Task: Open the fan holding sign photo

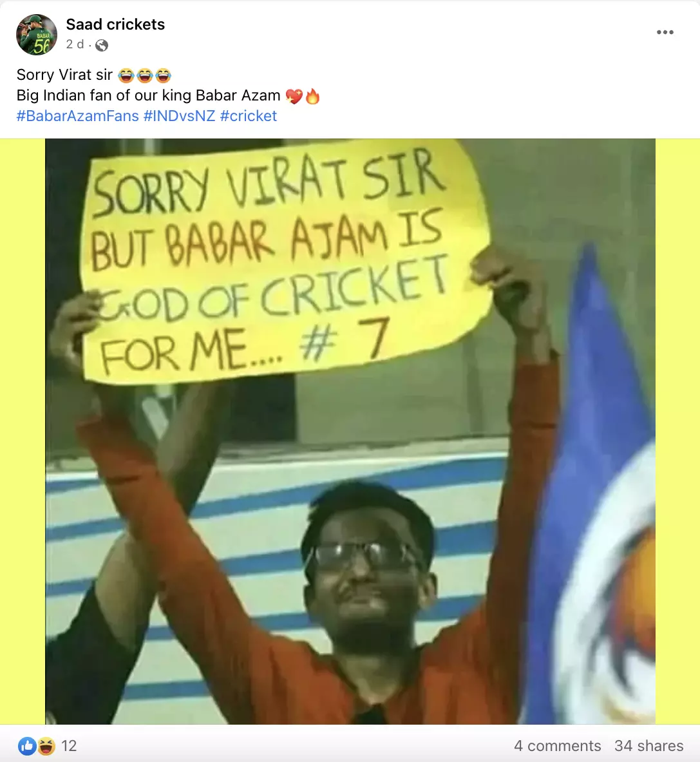Action: pos(350,432)
